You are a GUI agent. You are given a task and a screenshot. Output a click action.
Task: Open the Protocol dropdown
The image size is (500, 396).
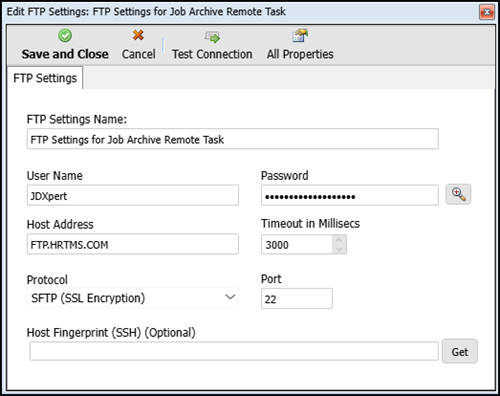(x=133, y=298)
